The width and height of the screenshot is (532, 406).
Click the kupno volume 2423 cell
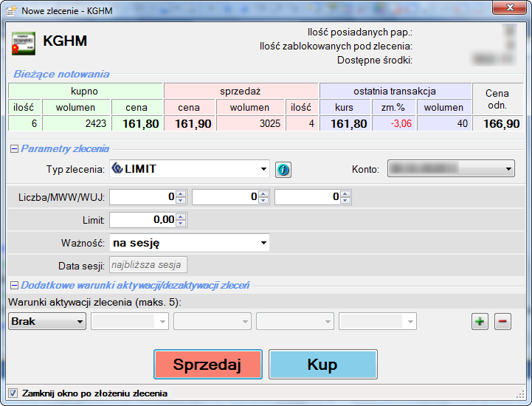click(x=76, y=123)
